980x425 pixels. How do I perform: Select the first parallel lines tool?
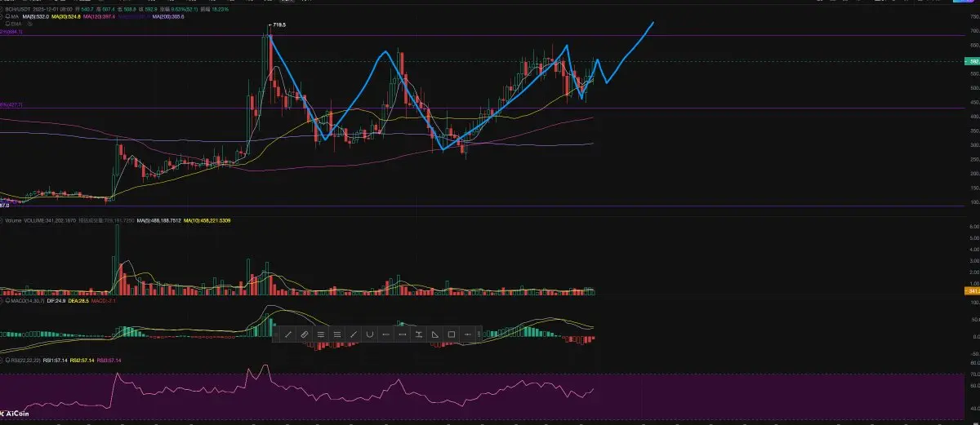point(321,334)
